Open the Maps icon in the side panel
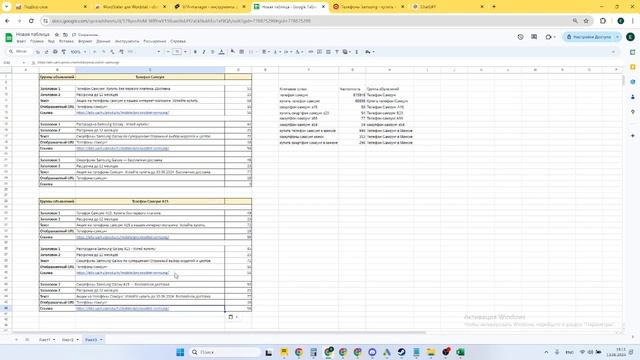Viewport: 640px width, 360px height. pos(633,112)
